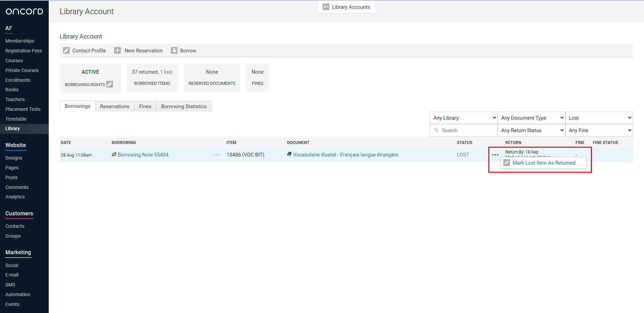Screen dimensions: 644x313
Task: Click the edit pencil beside Borrowing Rights
Action: [110, 84]
